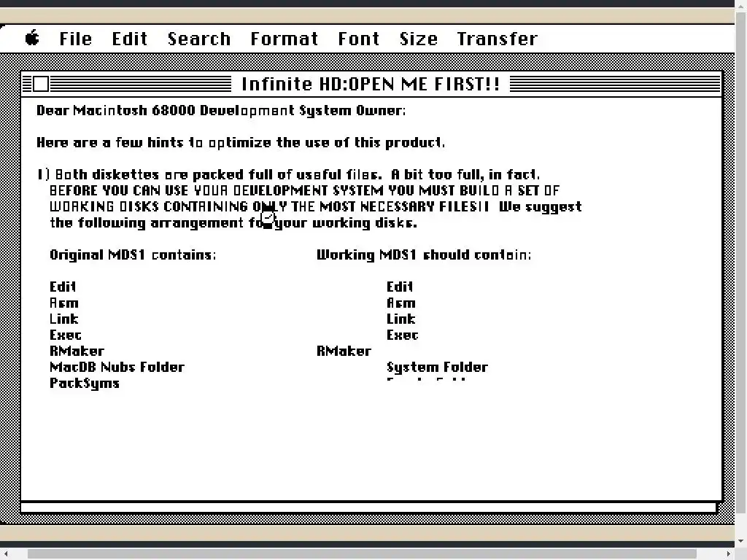Click the heading 'Original MDS1 contains:'
747x560 pixels.
point(133,254)
